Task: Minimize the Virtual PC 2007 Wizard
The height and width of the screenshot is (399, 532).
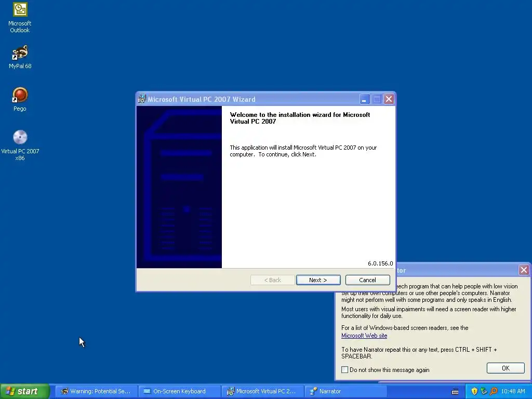Action: (364, 99)
